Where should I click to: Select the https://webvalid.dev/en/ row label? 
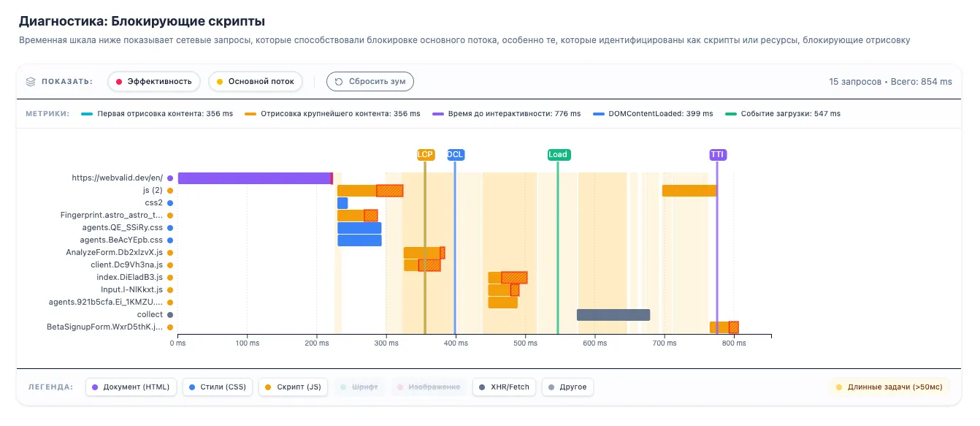pos(117,178)
